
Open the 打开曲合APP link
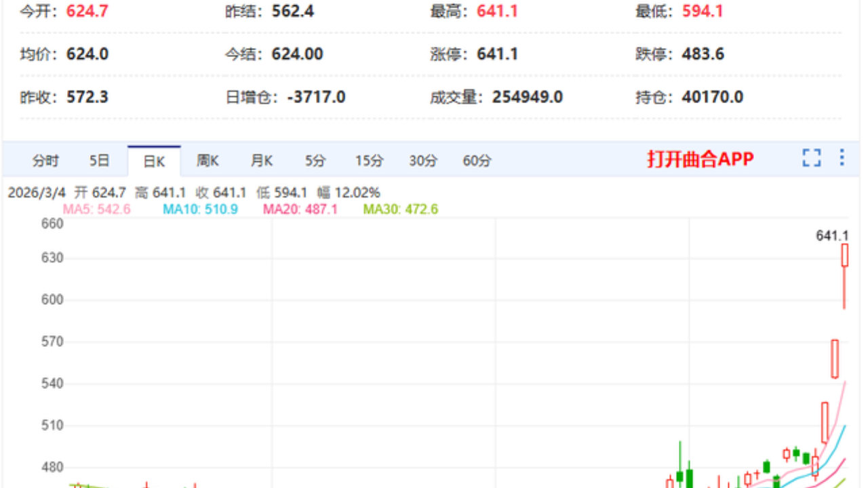pyautogui.click(x=699, y=159)
